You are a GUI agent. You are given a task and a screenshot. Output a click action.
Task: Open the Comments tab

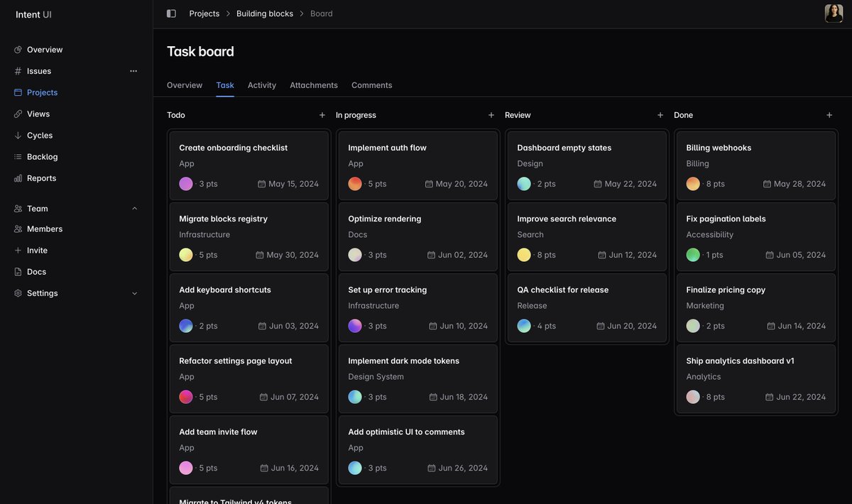tap(372, 85)
